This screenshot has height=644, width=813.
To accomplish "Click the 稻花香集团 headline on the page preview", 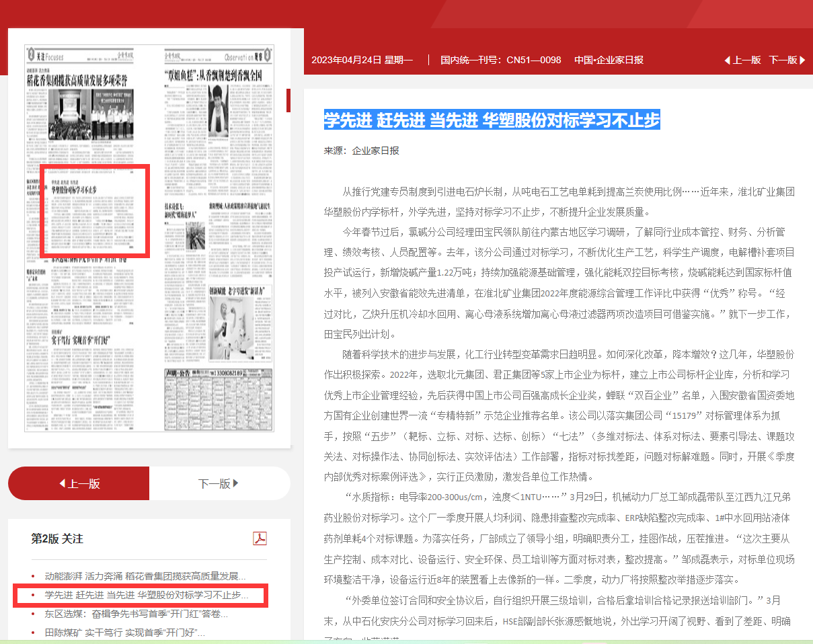I will point(77,81).
